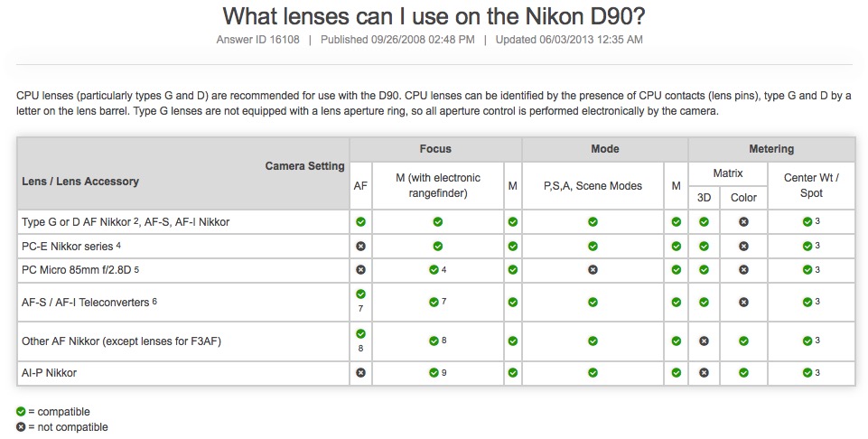This screenshot has height=439, width=868.
Task: Click the page title about Nikon D90 lenses
Action: click(434, 16)
